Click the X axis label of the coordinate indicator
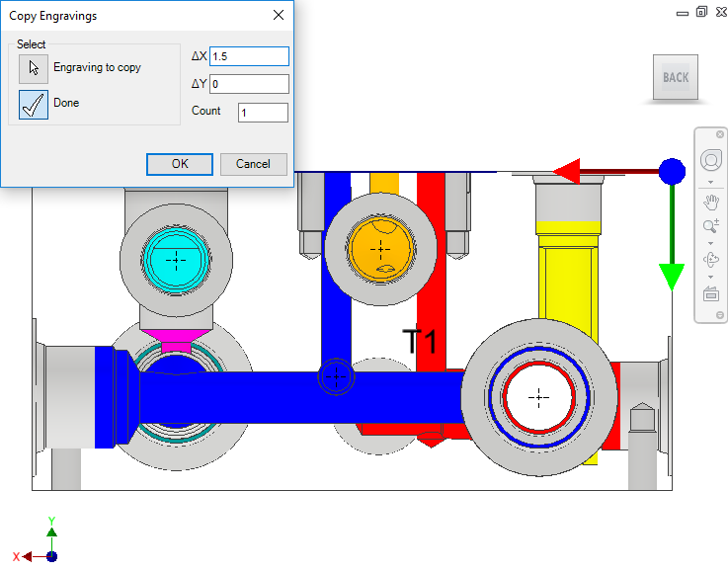This screenshot has width=728, height=572. (x=16, y=556)
